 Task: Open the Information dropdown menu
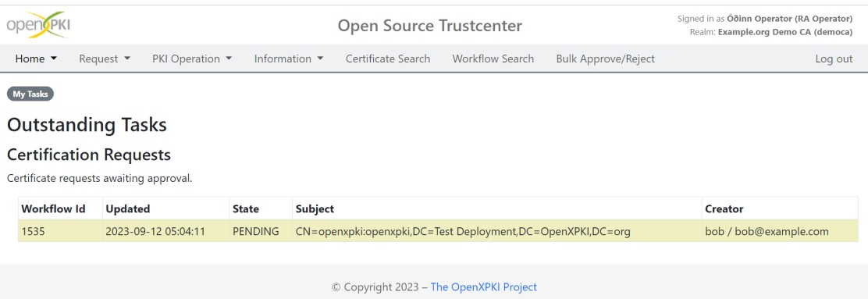289,59
